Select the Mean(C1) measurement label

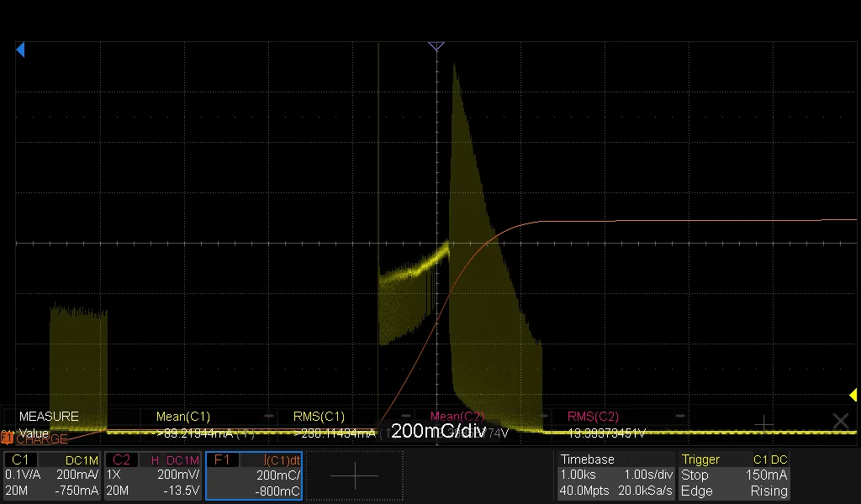183,417
